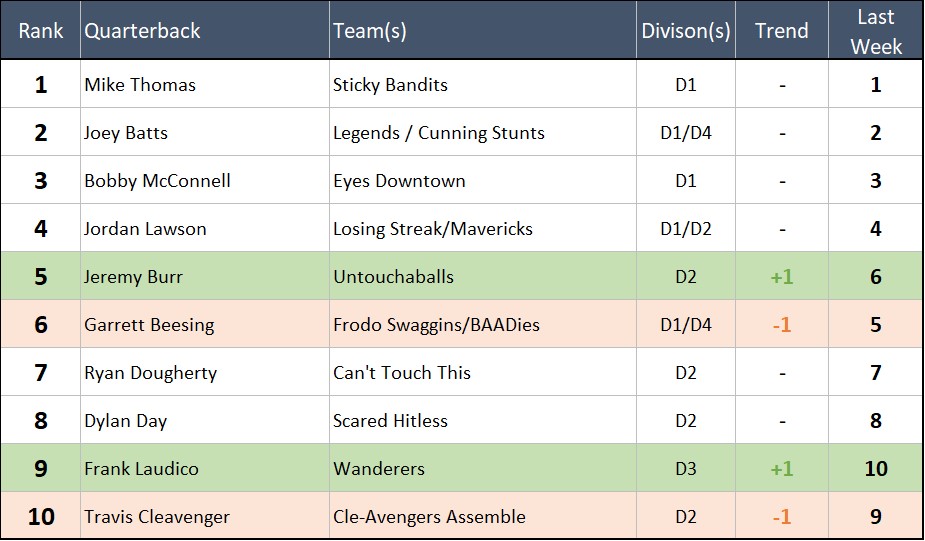Screen dimensions: 925x541
Task: Click the Trend column header
Action: 782,31
